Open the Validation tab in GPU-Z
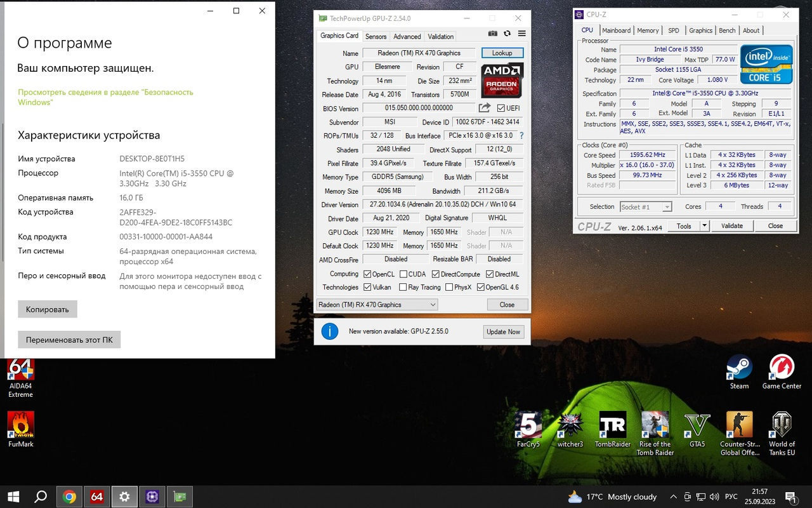812x508 pixels. click(x=441, y=36)
